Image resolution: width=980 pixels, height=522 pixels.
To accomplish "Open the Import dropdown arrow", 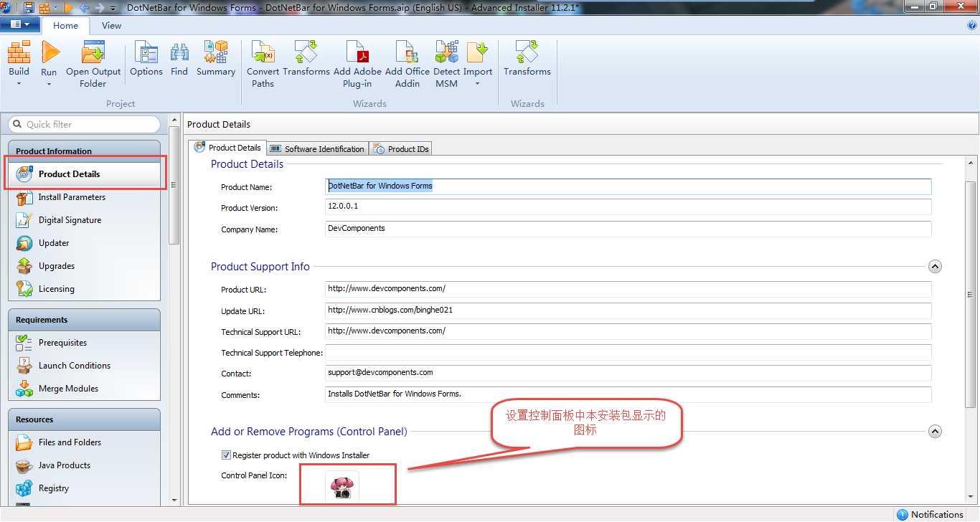I will 477,84.
